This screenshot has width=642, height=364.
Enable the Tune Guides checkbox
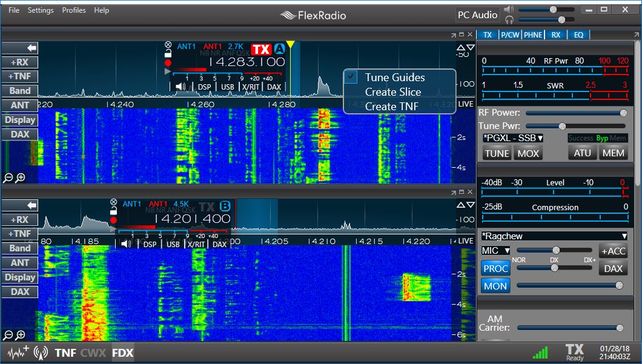[350, 78]
